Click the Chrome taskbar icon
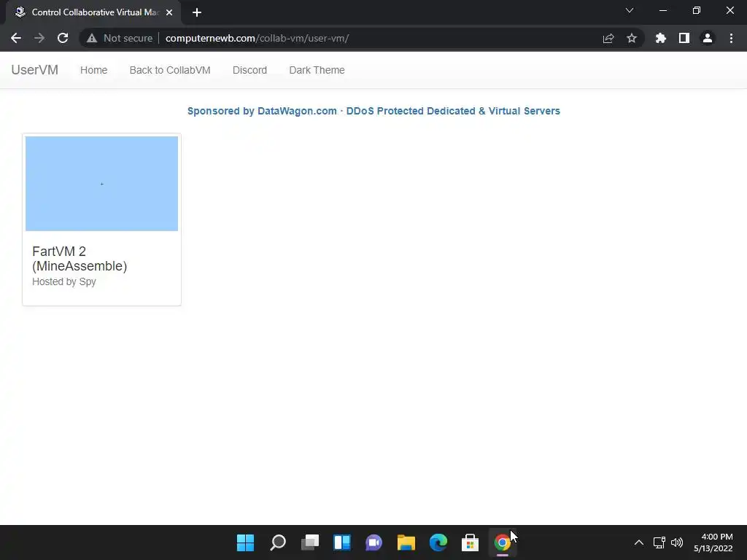 [x=502, y=542]
